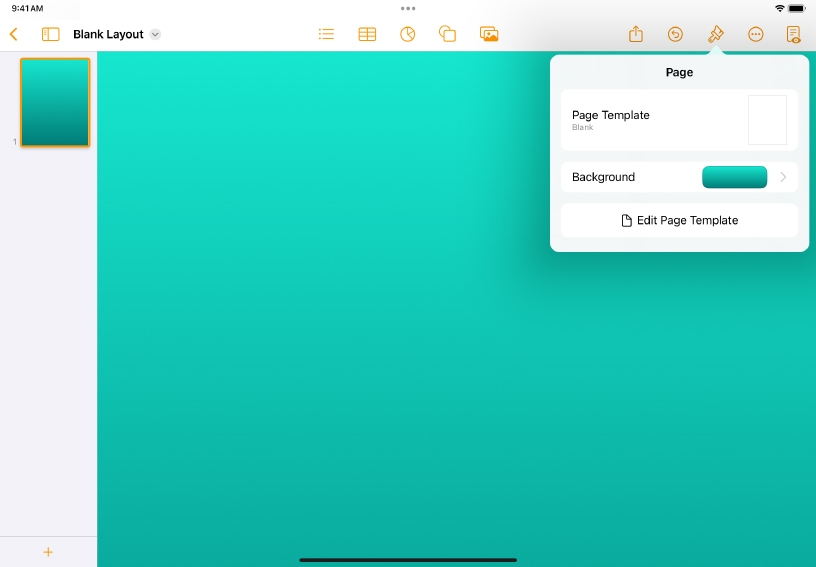Open the shapes insert menu
This screenshot has height=567, width=816.
(448, 34)
